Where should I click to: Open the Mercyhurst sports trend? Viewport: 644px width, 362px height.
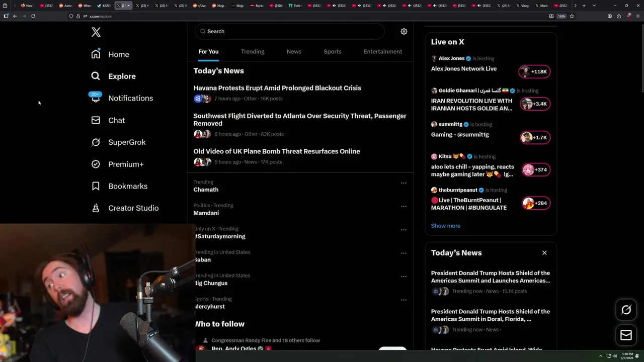[210, 307]
